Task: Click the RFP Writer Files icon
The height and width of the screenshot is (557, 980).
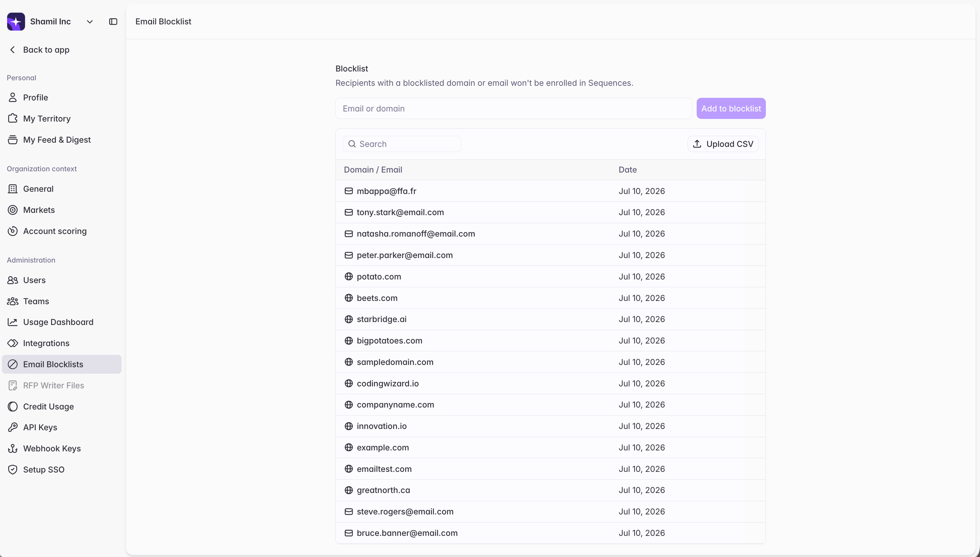Action: (x=13, y=385)
